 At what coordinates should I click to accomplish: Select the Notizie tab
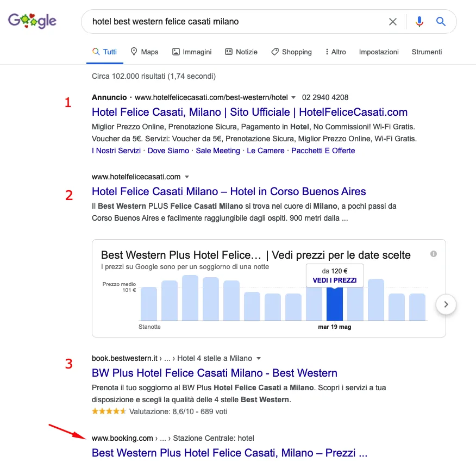point(241,52)
